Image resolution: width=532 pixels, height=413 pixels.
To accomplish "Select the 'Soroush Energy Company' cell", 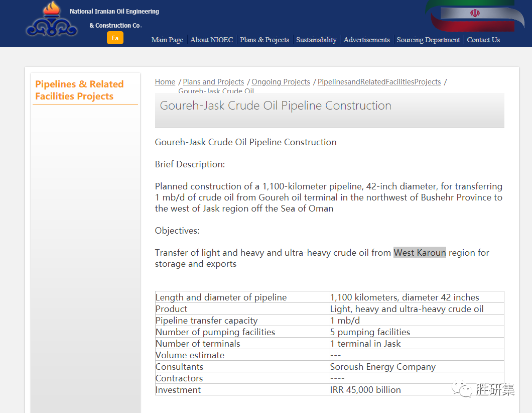I will tap(417, 366).
